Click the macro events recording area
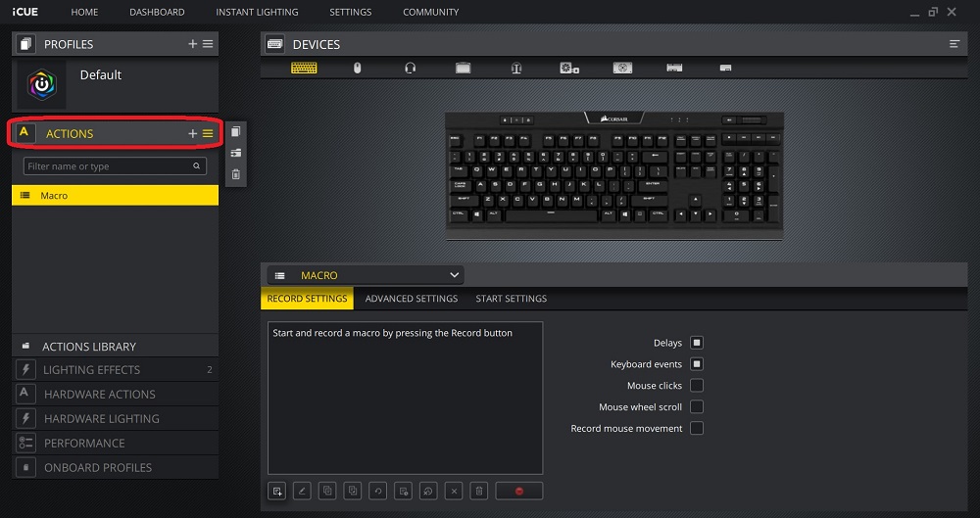 click(x=405, y=398)
